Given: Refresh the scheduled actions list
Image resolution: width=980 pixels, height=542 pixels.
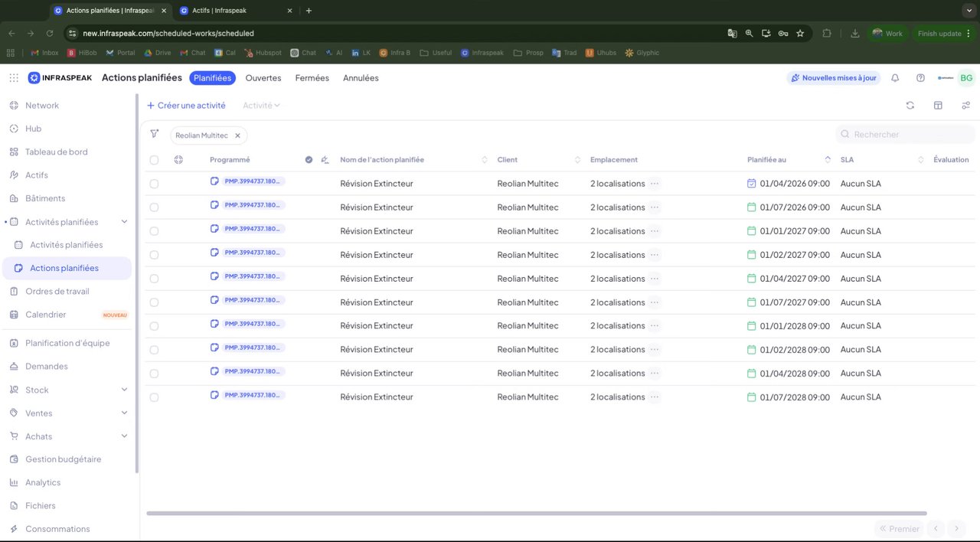Looking at the screenshot, I should (910, 106).
